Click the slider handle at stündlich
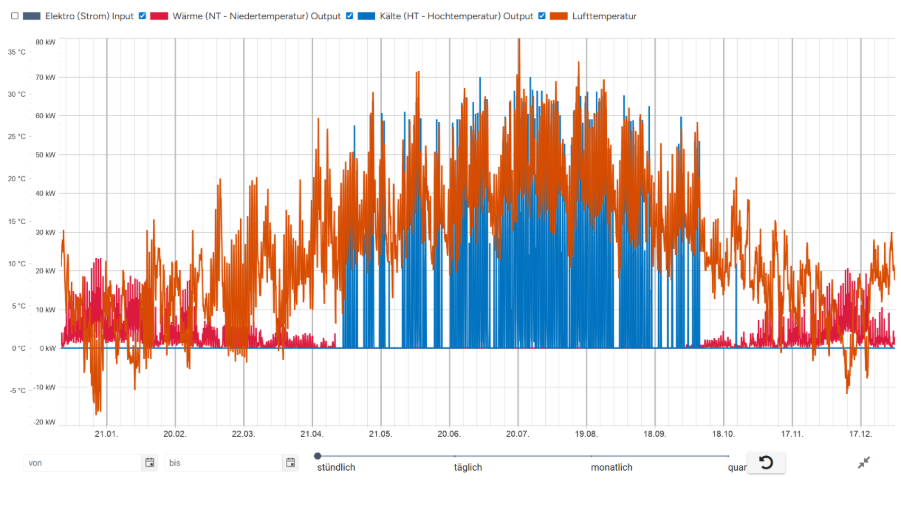 (318, 456)
